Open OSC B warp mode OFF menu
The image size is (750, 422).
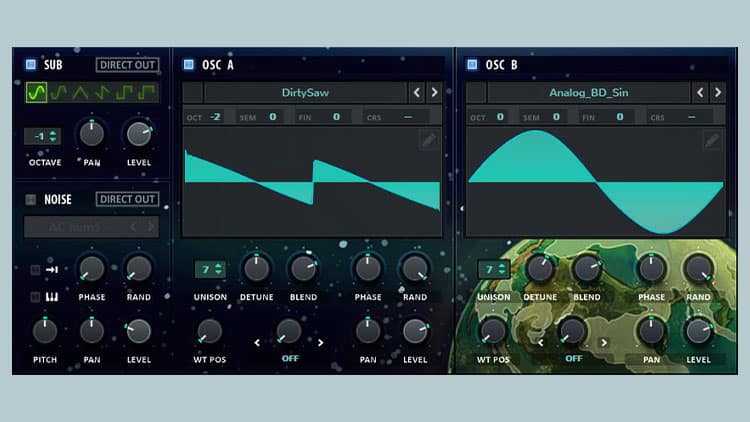[x=574, y=358]
